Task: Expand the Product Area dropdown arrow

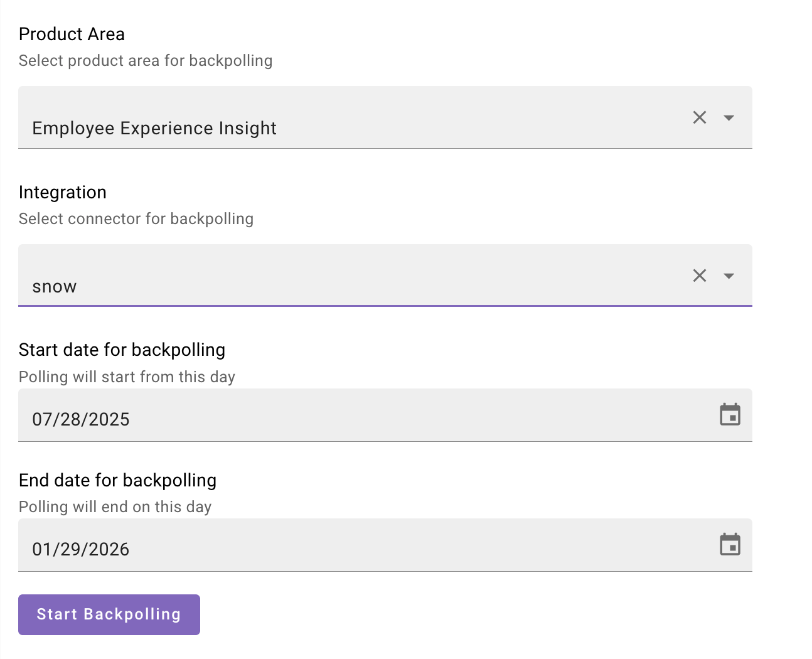Action: pos(729,117)
